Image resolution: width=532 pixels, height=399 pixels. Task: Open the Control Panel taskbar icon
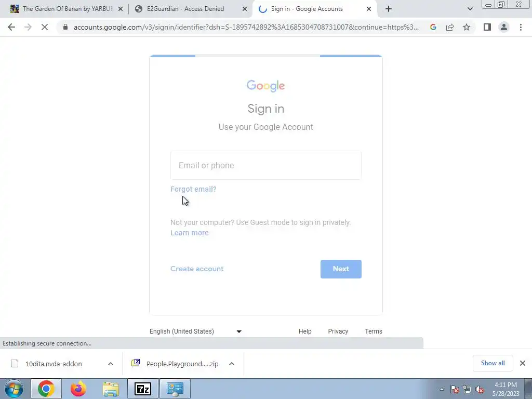coord(175,389)
